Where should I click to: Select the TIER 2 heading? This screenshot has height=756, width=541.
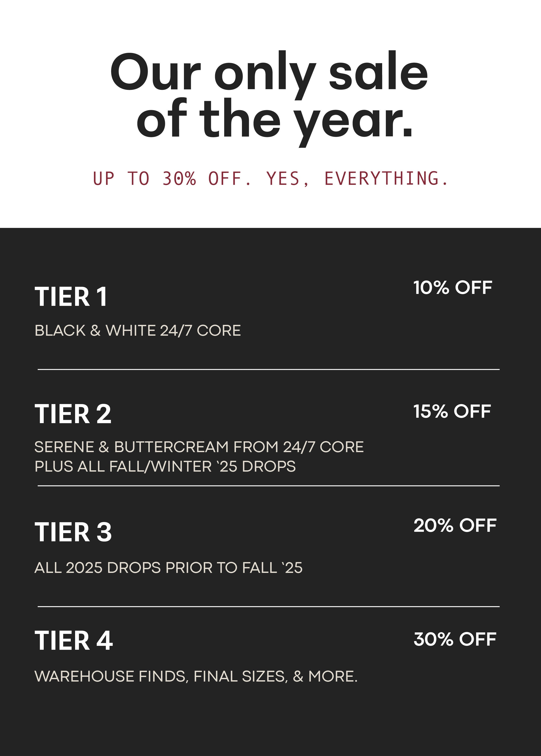tap(73, 414)
